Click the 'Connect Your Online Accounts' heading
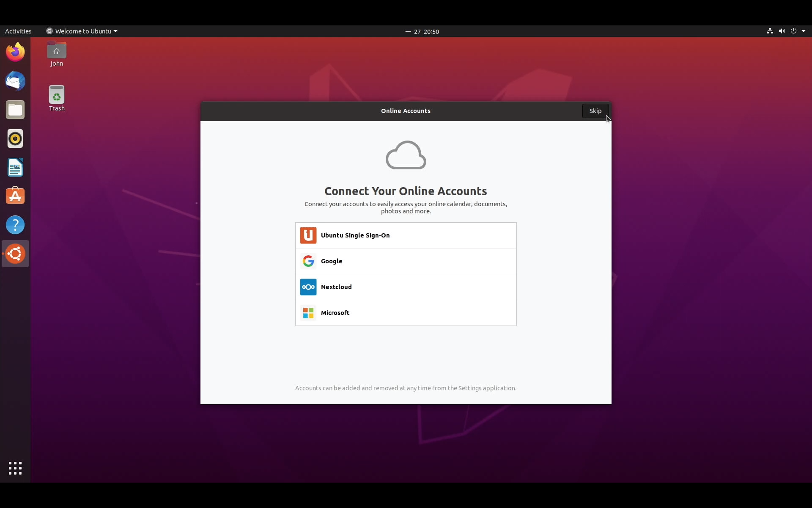The image size is (812, 508). [406, 191]
